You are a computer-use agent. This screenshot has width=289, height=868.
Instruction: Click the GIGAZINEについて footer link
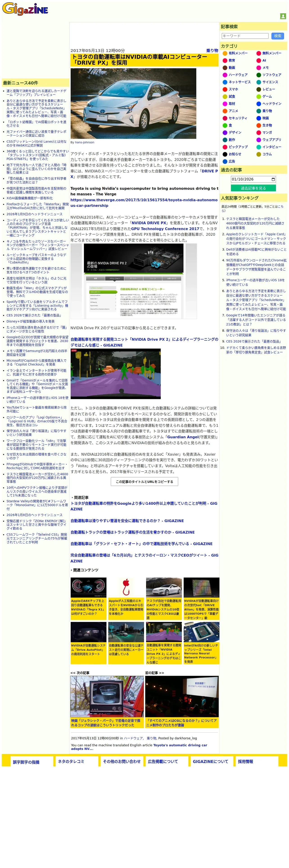click(x=210, y=761)
